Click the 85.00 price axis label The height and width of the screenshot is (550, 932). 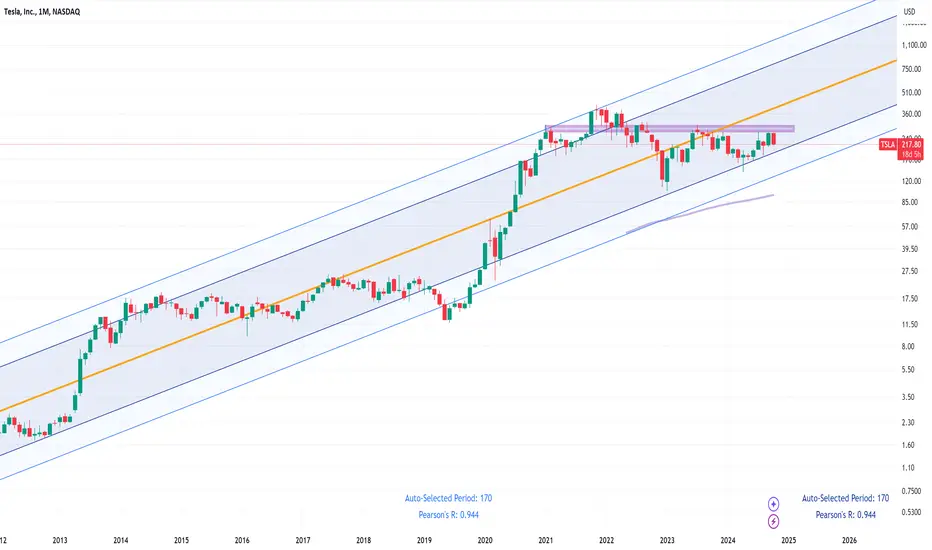[x=909, y=202]
